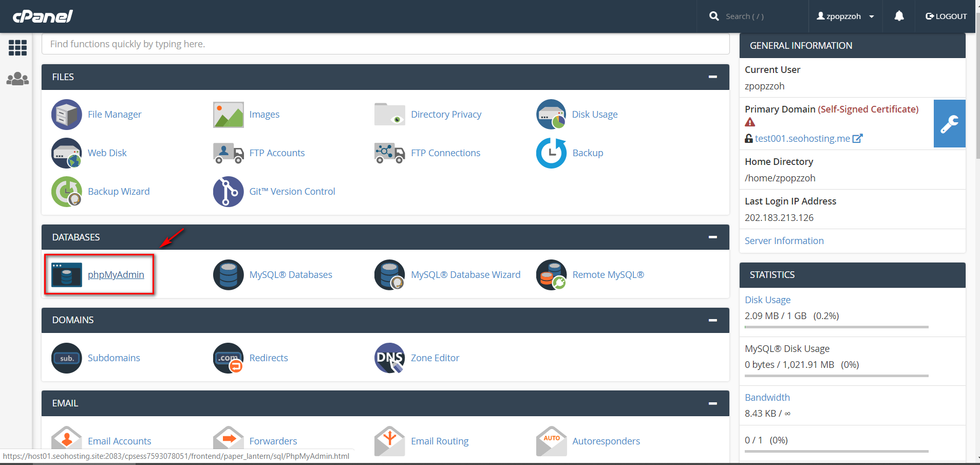The width and height of the screenshot is (980, 465).
Task: Open the Subdomains icon
Action: point(67,358)
